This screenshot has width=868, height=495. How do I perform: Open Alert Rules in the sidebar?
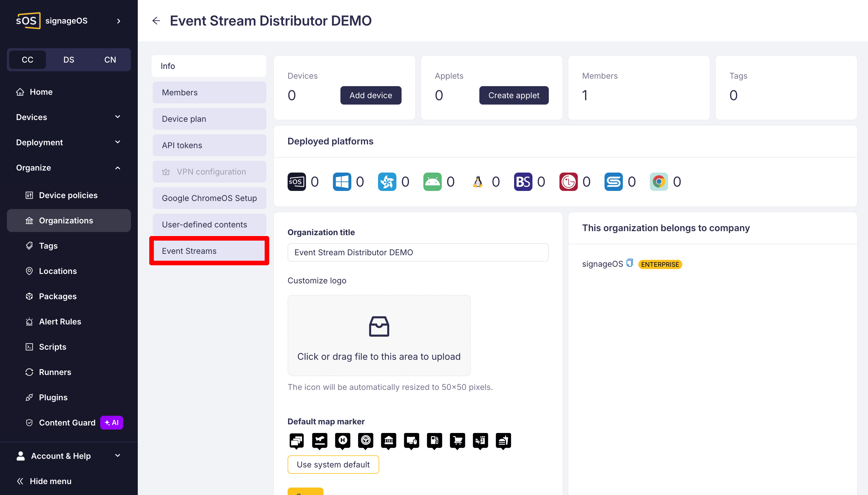(69, 322)
